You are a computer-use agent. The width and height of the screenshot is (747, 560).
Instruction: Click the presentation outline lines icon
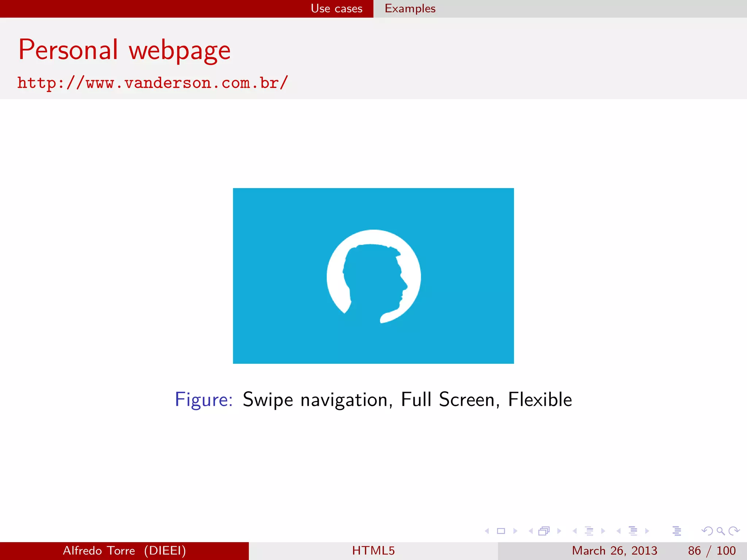(x=677, y=531)
